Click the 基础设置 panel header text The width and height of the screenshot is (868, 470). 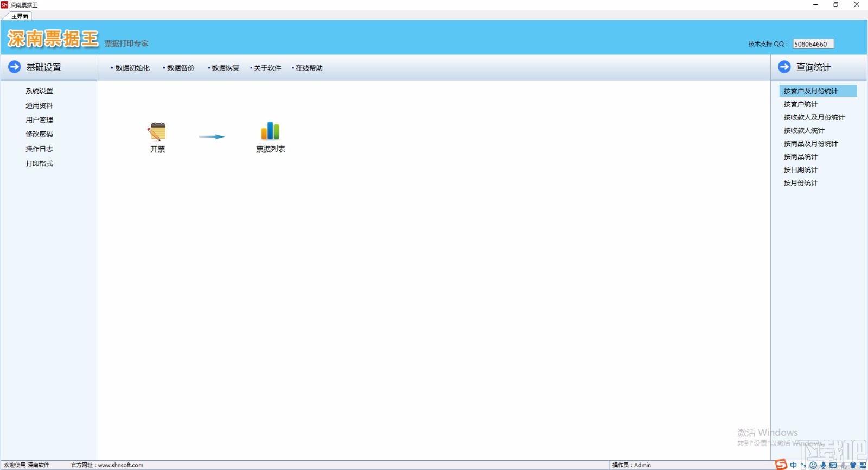point(44,67)
